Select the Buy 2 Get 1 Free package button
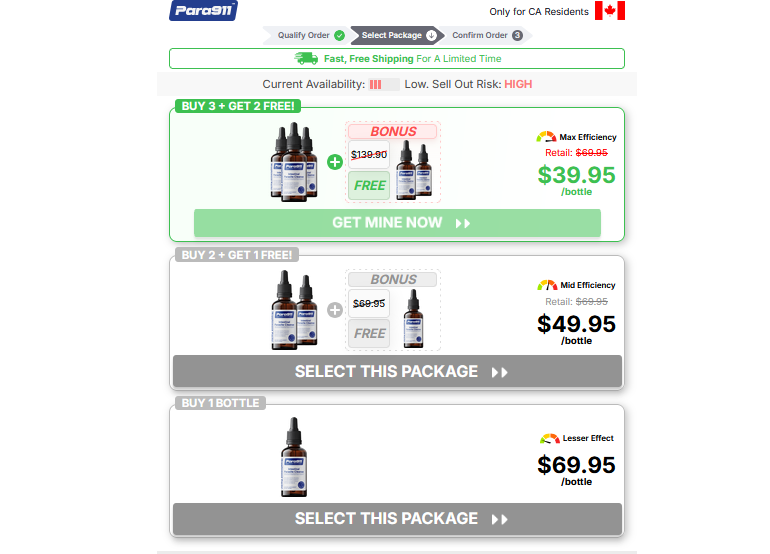The width and height of the screenshot is (770, 554). coord(397,371)
